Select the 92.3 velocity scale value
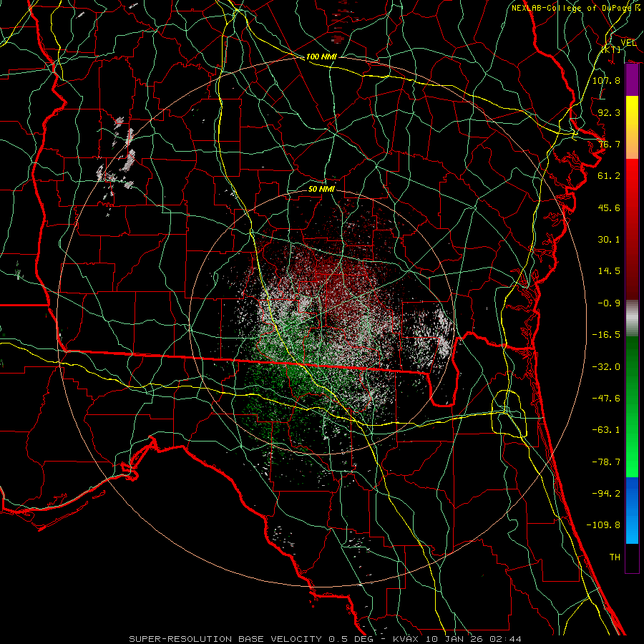The image size is (644, 644). (609, 112)
